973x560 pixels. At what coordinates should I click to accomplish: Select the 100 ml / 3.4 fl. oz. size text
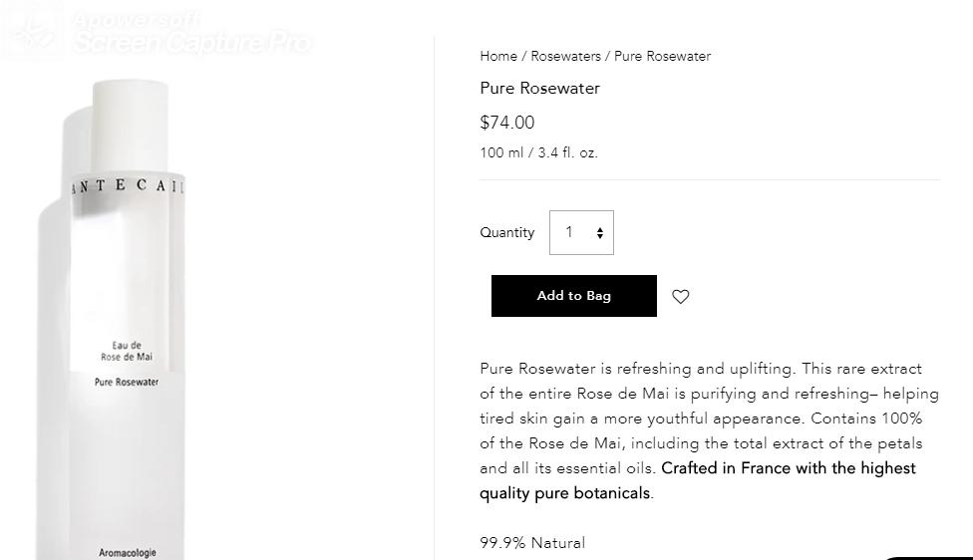(538, 153)
